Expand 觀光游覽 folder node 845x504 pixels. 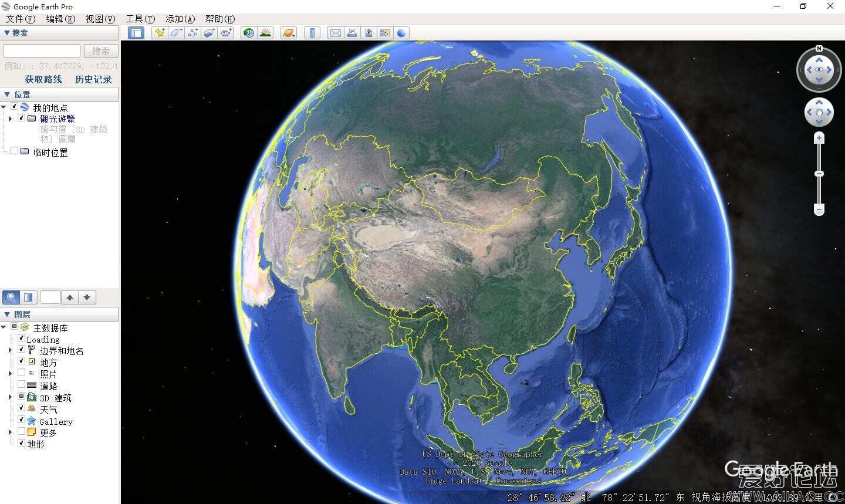10,119
